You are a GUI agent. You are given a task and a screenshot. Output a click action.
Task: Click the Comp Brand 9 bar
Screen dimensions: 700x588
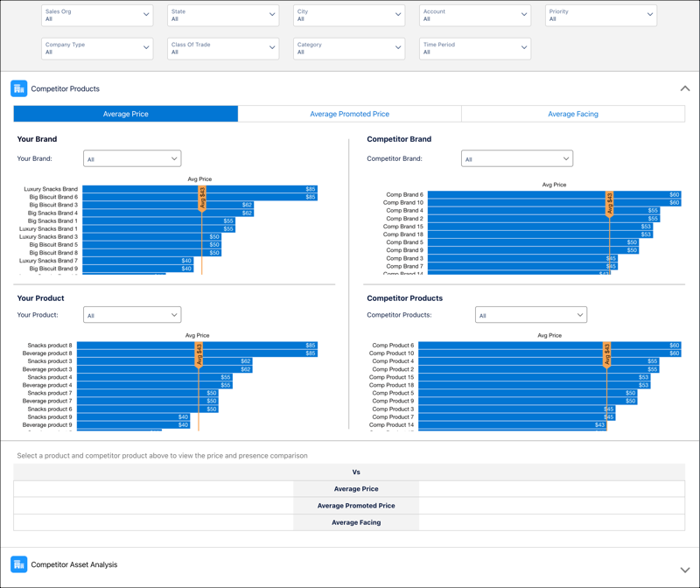[x=533, y=250]
